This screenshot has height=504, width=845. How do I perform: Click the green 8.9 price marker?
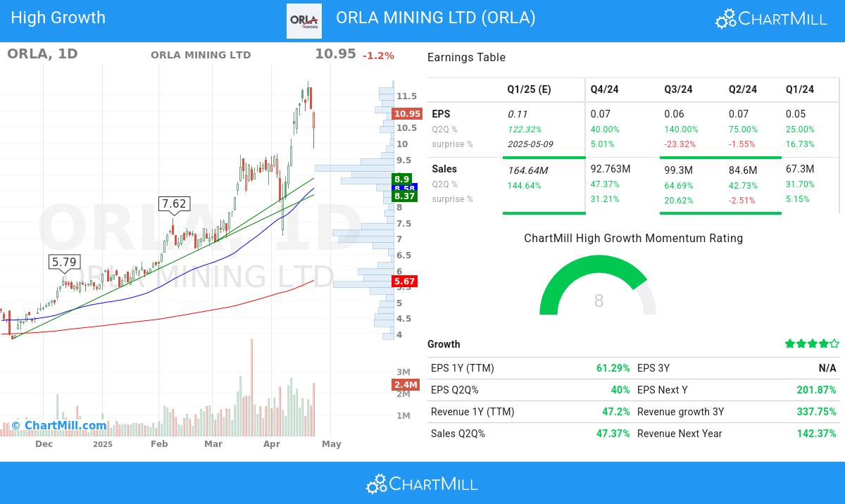(402, 179)
